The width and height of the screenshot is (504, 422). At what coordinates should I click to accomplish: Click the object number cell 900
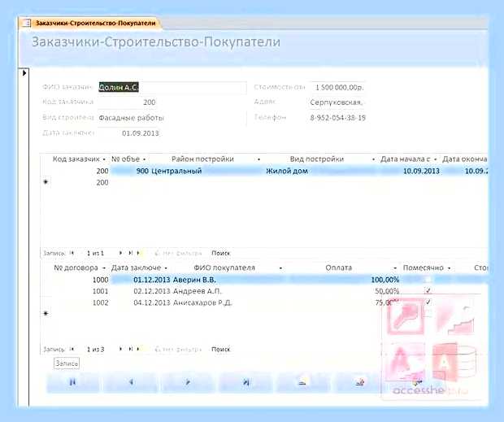(129, 171)
